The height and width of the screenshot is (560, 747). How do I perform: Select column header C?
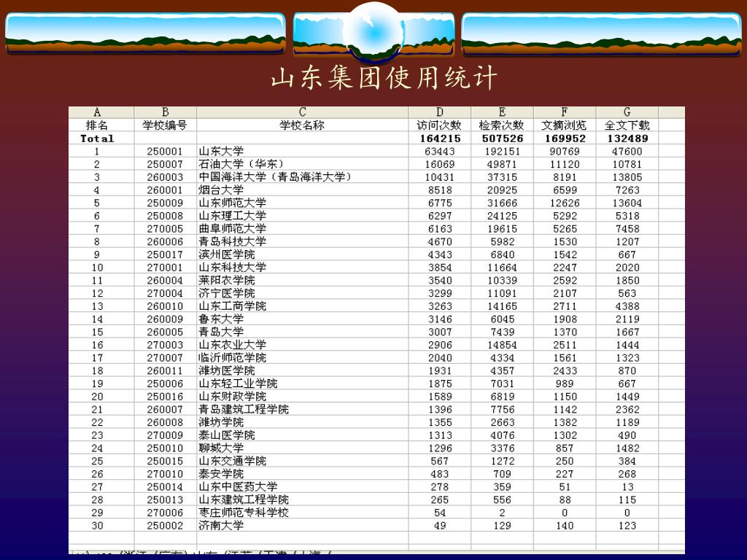point(303,112)
